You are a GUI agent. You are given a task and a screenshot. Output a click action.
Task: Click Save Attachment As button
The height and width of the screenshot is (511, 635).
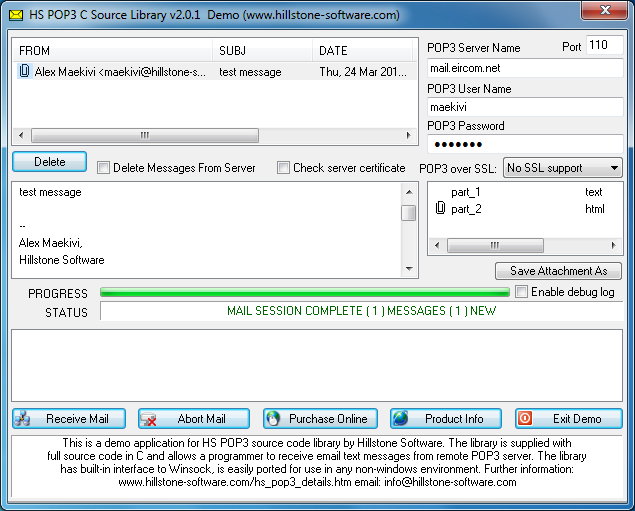(558, 270)
